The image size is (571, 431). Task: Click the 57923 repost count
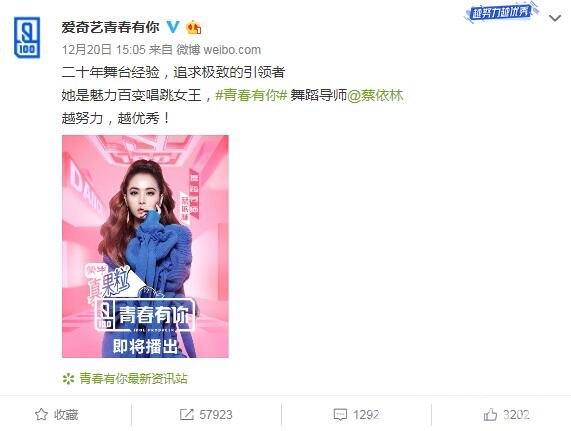point(216,415)
